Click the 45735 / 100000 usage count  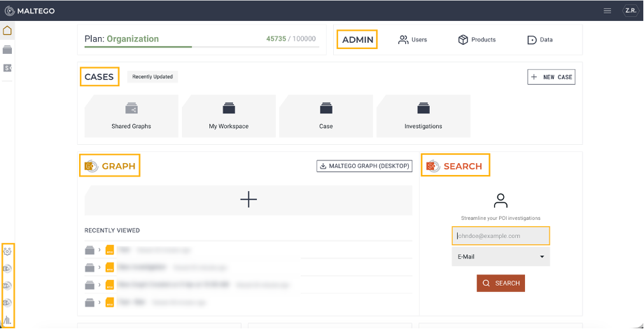click(291, 39)
